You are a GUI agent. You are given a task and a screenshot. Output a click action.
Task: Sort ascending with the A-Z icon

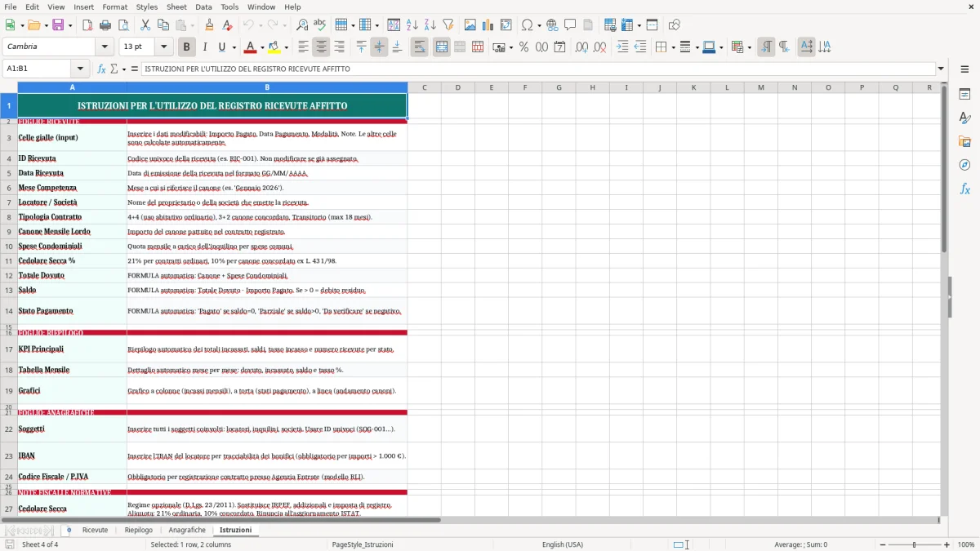click(412, 25)
